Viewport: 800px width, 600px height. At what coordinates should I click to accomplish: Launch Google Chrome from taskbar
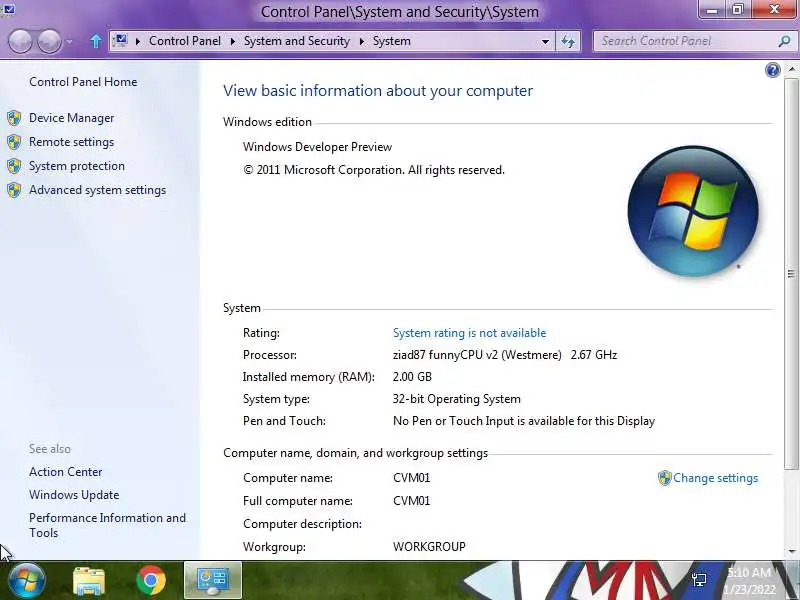point(151,581)
